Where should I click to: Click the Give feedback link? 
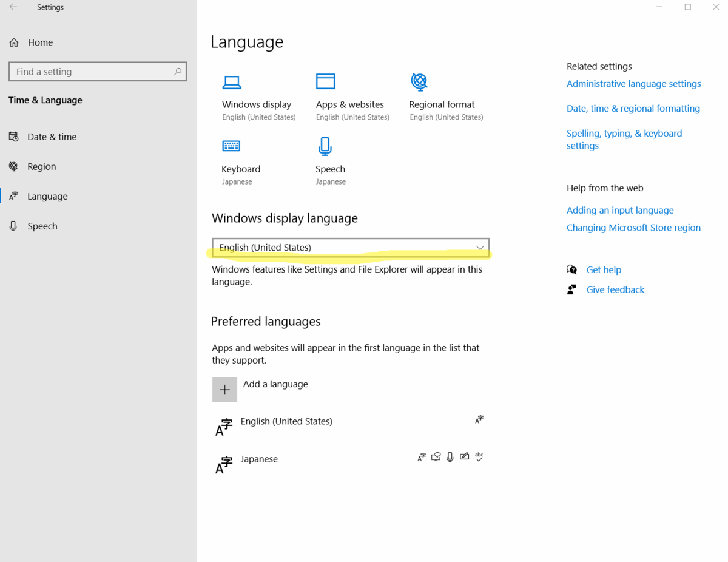pyautogui.click(x=615, y=289)
